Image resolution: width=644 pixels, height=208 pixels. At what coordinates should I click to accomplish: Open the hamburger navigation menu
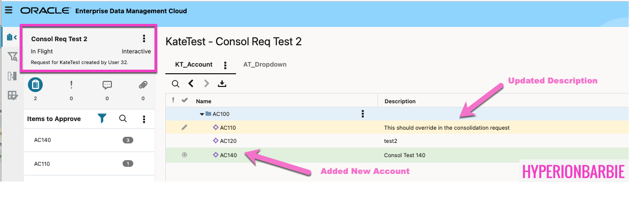(x=8, y=10)
